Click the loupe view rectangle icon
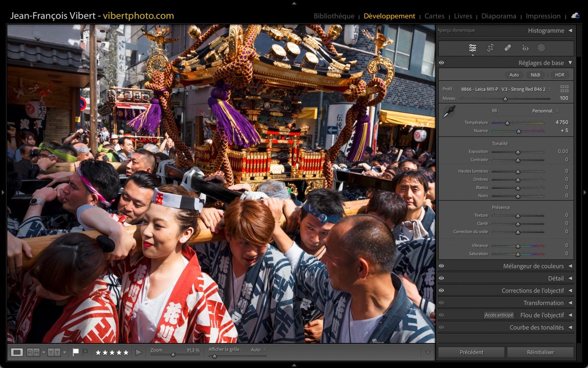588x368 pixels. point(17,352)
